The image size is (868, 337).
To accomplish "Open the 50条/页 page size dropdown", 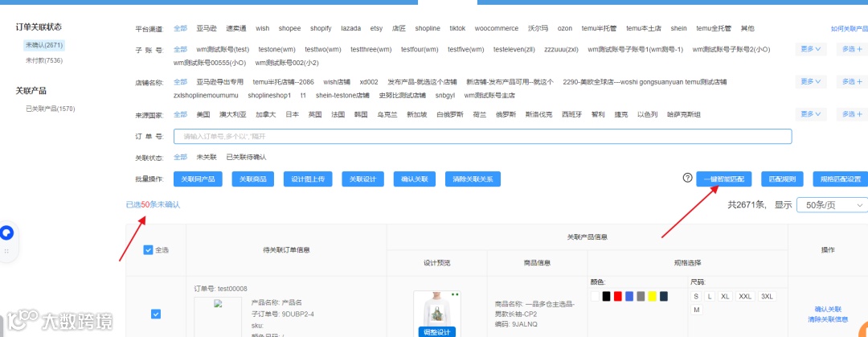I will (x=832, y=205).
